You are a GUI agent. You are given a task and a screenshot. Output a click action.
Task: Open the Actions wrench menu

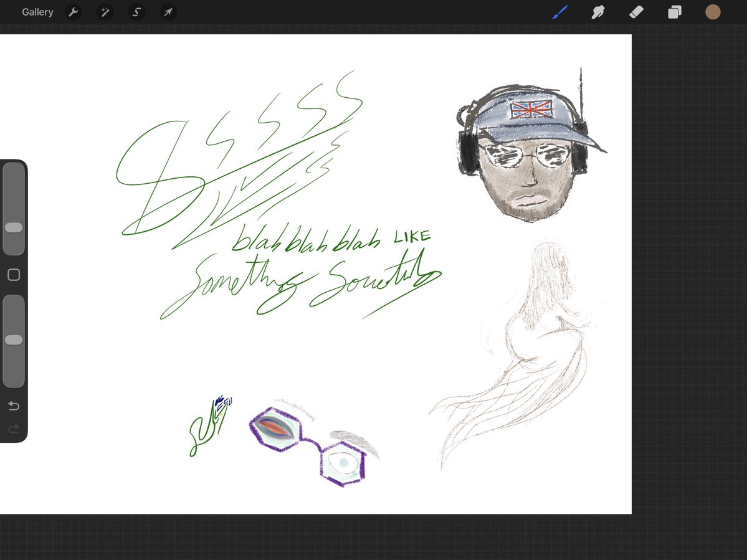(73, 12)
